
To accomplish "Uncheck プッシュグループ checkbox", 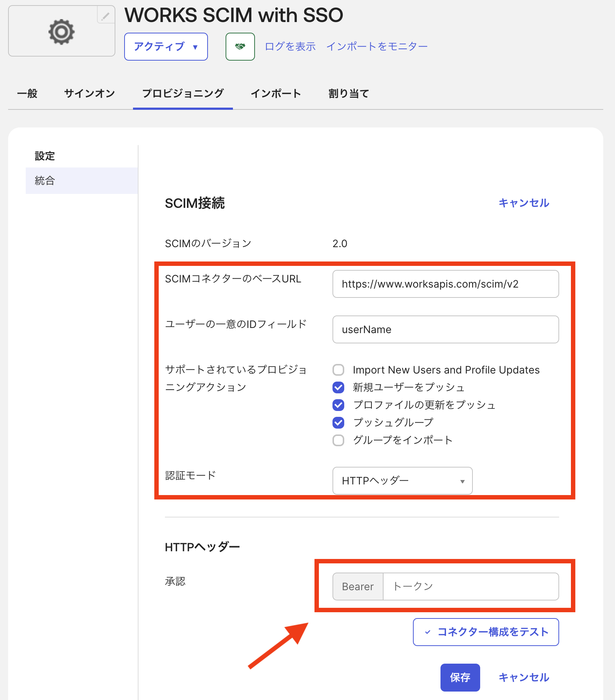I will click(338, 423).
